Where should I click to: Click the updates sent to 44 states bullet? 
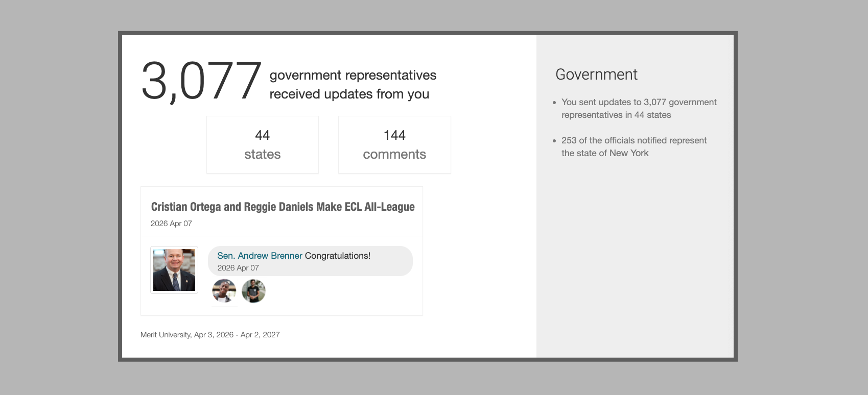click(x=639, y=108)
